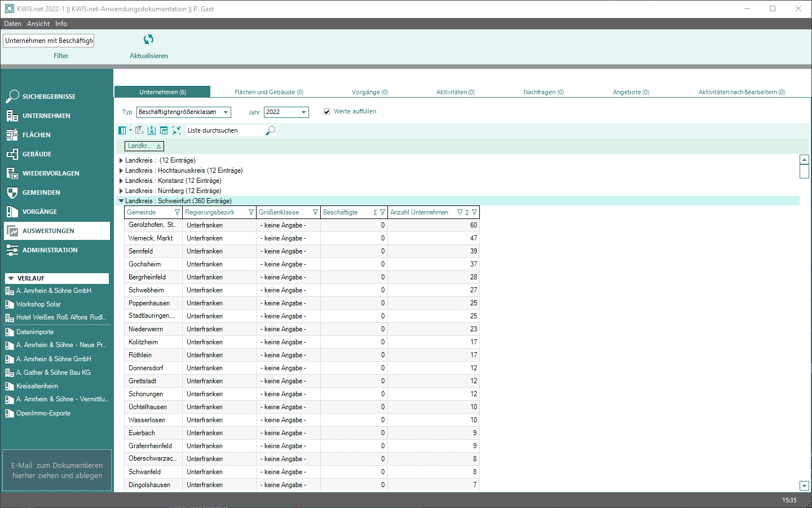Collapse the Verlauf panel
Viewport: 812px width, 508px height.
(x=11, y=278)
